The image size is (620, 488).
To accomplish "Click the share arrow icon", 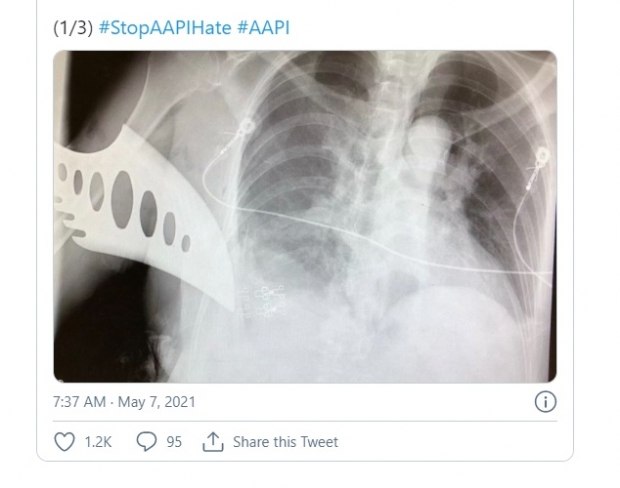I will point(211,441).
